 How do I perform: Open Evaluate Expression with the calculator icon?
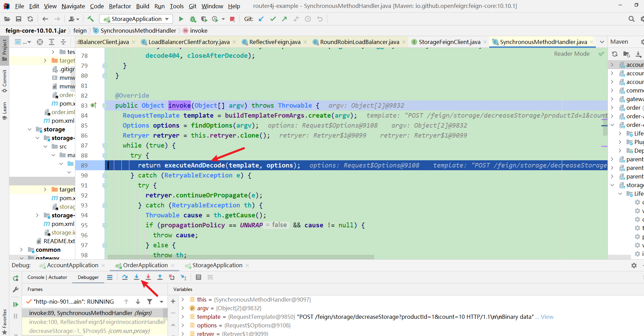coord(198,277)
